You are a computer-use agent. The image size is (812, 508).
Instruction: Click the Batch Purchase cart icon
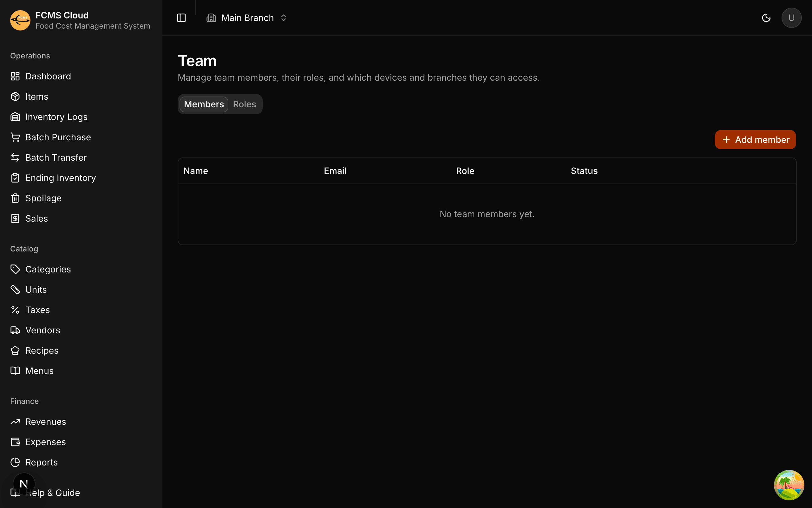tap(15, 137)
